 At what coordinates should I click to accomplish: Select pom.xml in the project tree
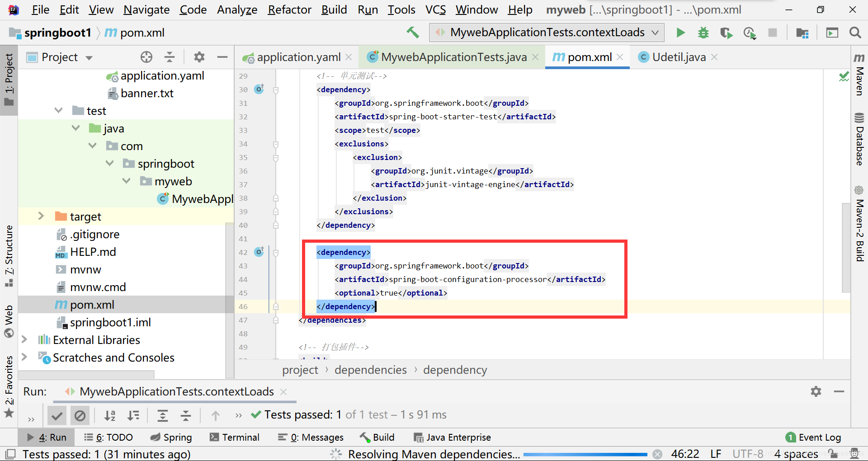(x=92, y=305)
